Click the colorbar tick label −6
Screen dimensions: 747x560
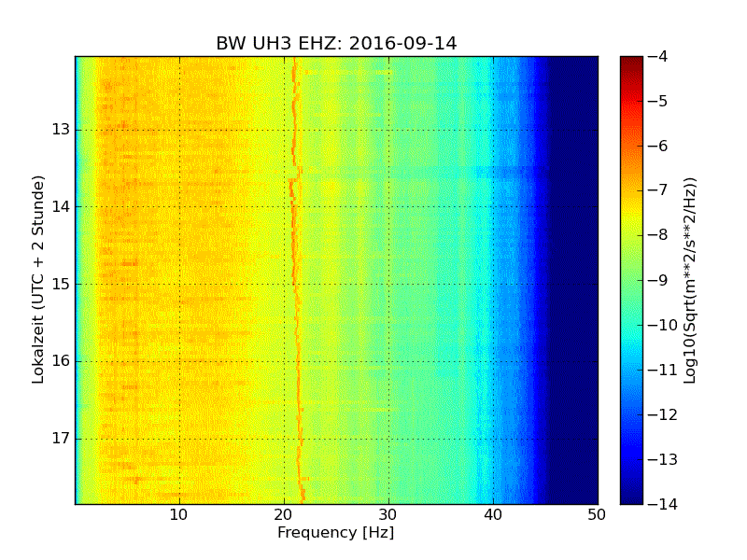coord(658,146)
